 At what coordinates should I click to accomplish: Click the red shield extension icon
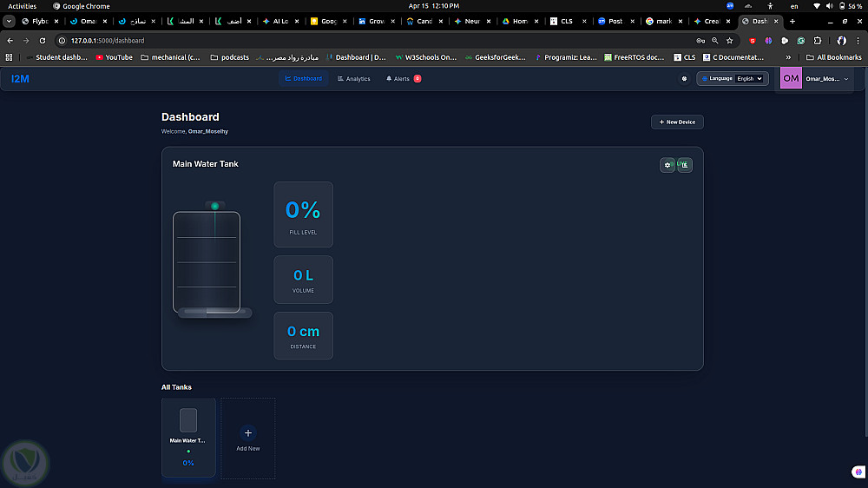pos(753,41)
